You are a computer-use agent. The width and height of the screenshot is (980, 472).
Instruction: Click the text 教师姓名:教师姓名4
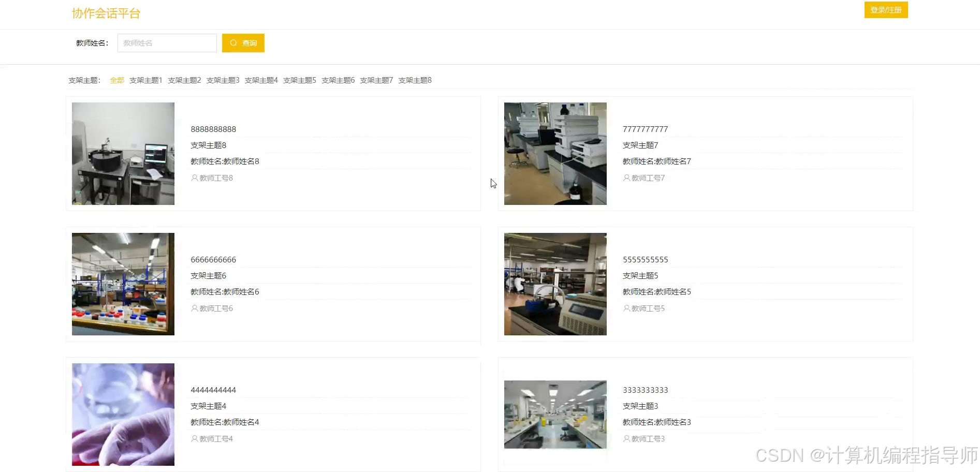click(225, 422)
